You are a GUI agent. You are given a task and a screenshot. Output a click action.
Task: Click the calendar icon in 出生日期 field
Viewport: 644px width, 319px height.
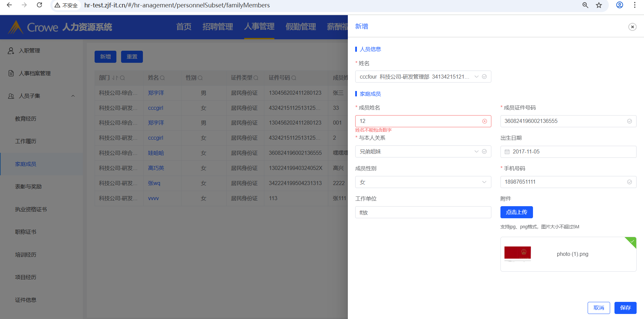(507, 152)
